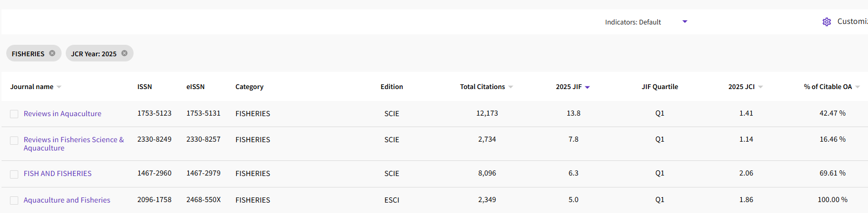Open Aquaculture and Fisheries journal link
The width and height of the screenshot is (868, 213).
click(x=67, y=200)
